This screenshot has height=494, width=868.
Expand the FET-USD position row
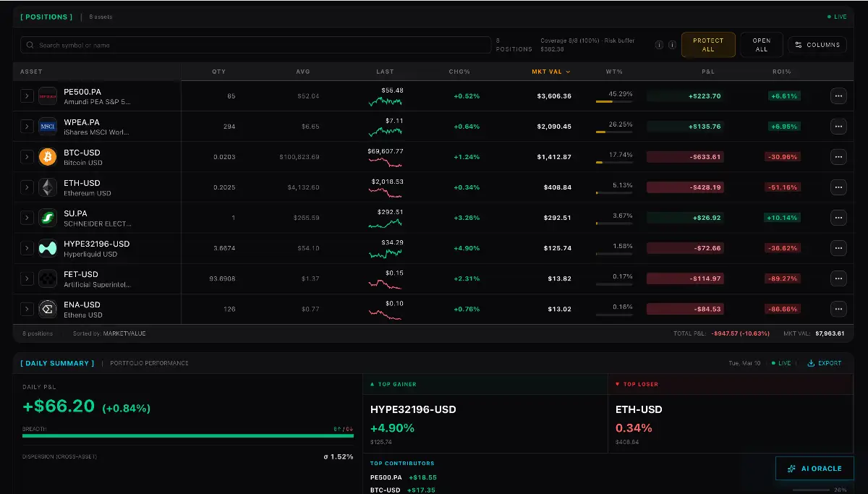click(x=27, y=278)
